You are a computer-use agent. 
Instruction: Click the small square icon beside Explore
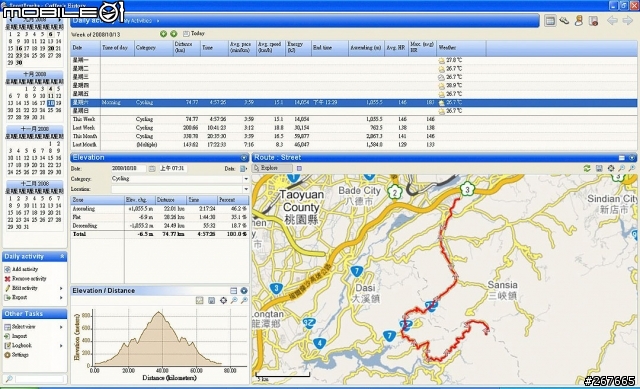point(299,168)
